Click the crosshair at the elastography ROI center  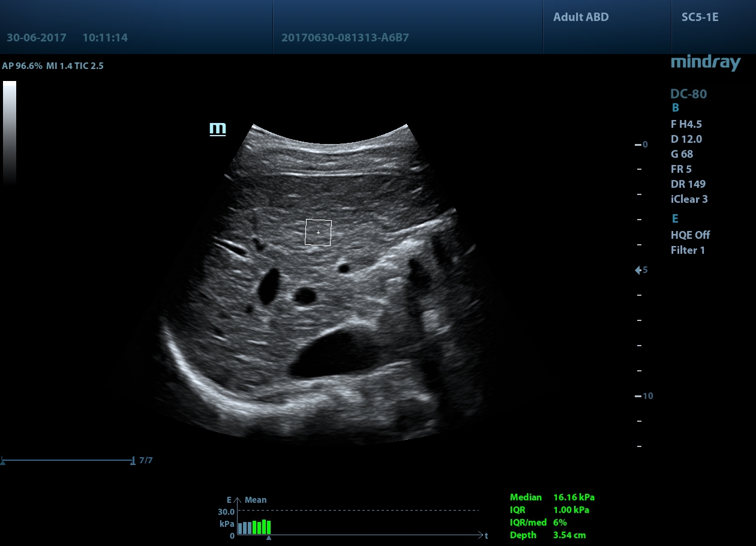coord(318,232)
